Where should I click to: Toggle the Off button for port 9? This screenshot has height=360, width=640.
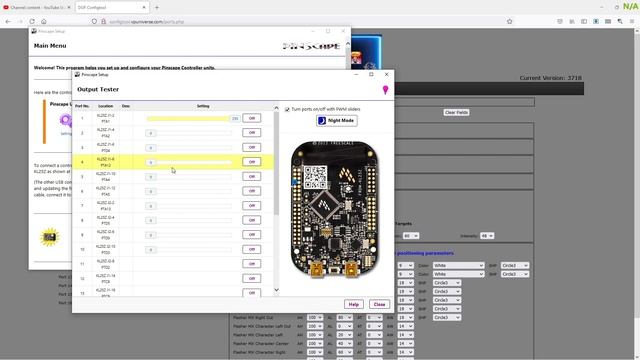point(251,235)
